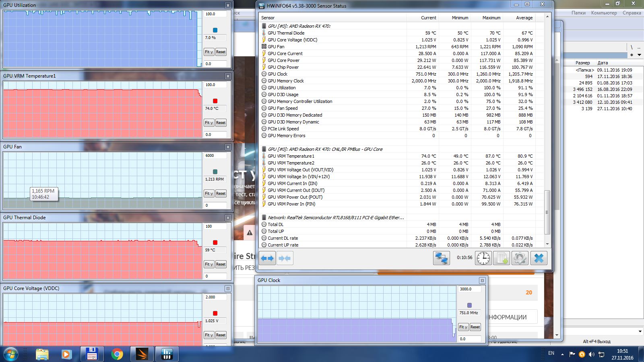Open the Windows Start orb
Image resolution: width=644 pixels, height=362 pixels.
10,354
